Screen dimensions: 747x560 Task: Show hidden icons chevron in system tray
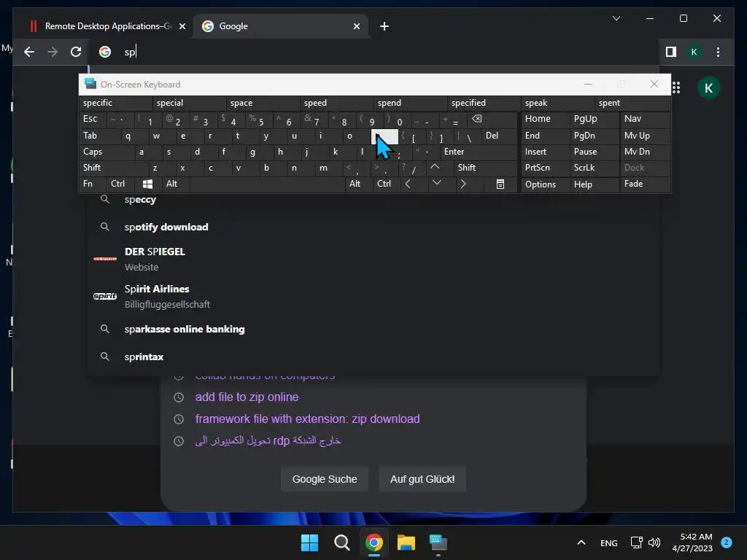(x=581, y=542)
